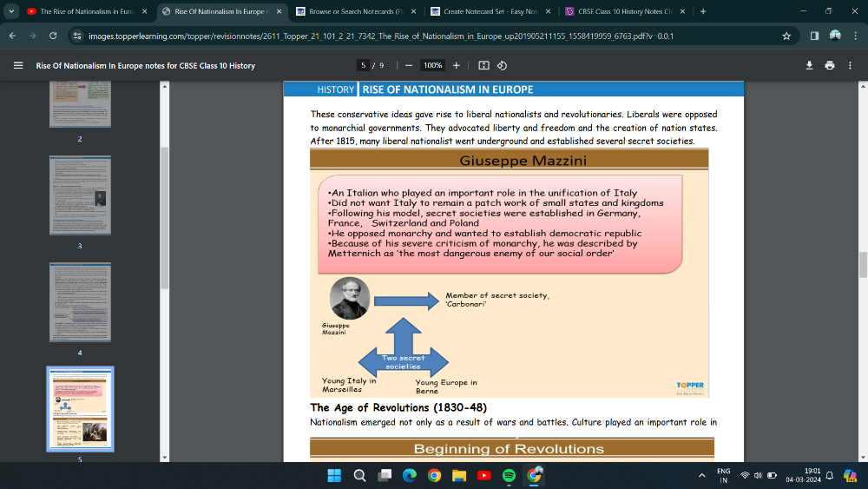The image size is (868, 489).
Task: Select page 3 thumbnail in sidebar
Action: 80,195
